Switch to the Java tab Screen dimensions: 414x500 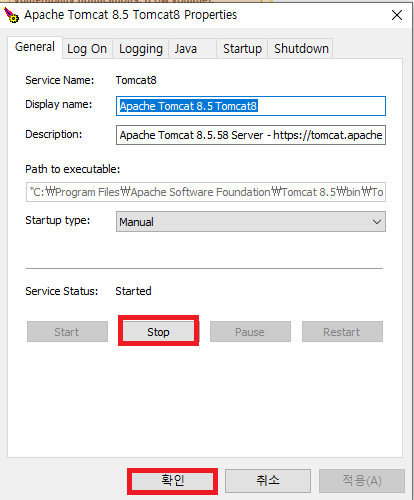point(192,49)
